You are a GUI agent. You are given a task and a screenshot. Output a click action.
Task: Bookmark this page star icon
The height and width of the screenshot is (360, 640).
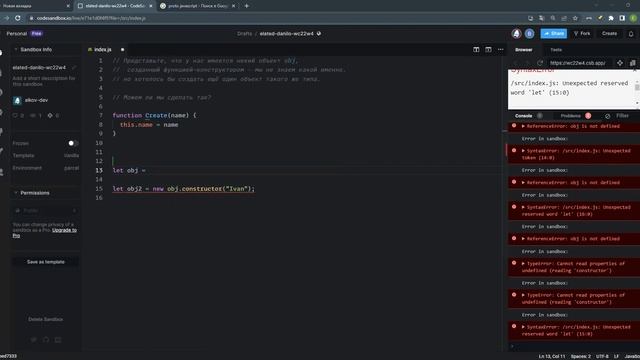tap(575, 18)
